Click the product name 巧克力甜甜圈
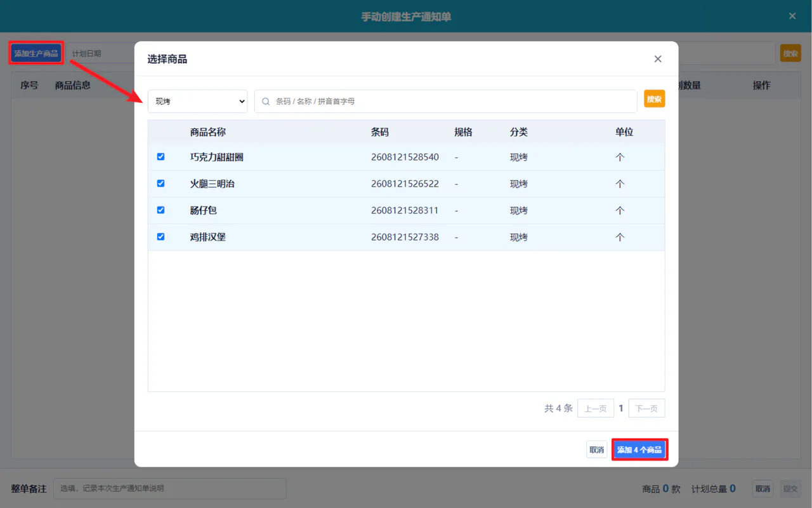The width and height of the screenshot is (812, 508). 217,157
